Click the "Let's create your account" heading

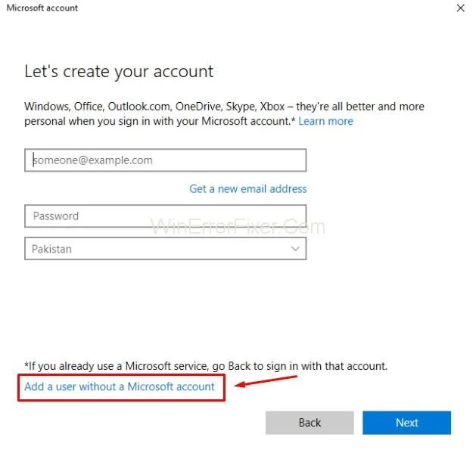pos(119,72)
